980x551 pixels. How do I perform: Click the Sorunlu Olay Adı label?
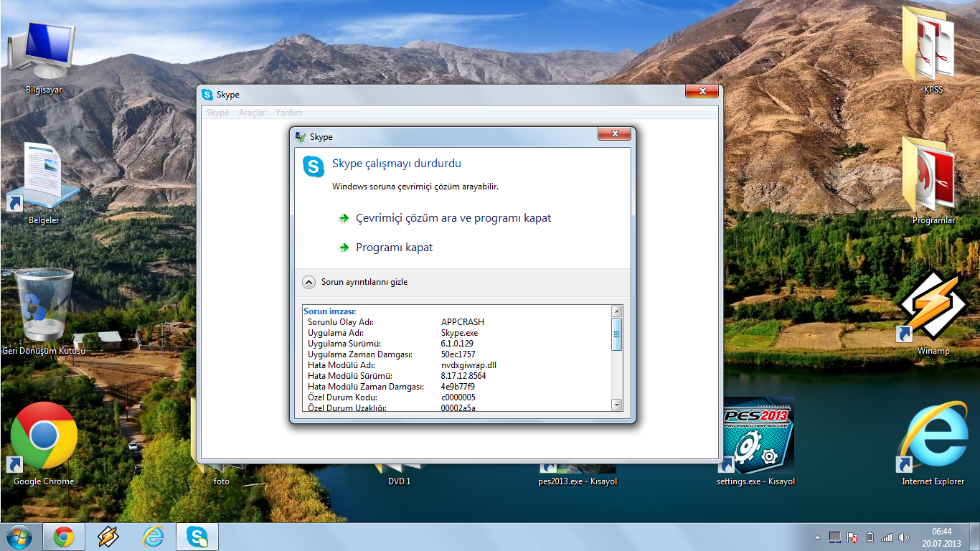point(341,322)
